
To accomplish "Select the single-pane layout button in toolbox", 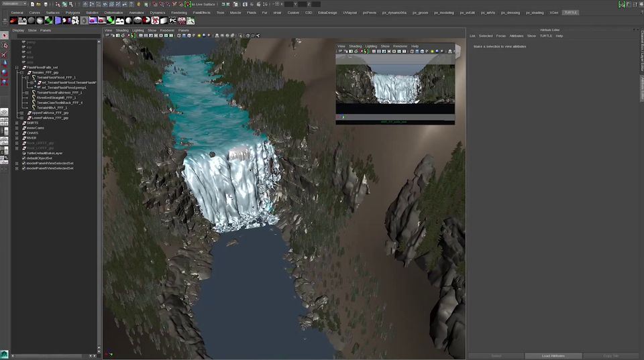I will 5,111.
